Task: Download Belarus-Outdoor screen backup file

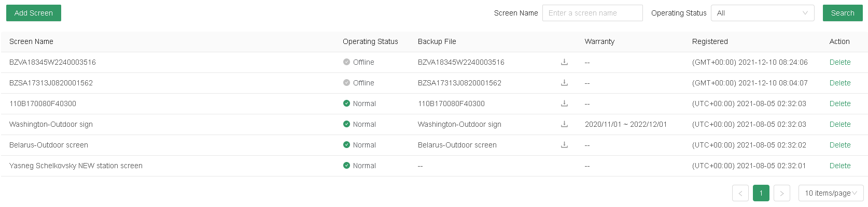Action: click(x=564, y=145)
